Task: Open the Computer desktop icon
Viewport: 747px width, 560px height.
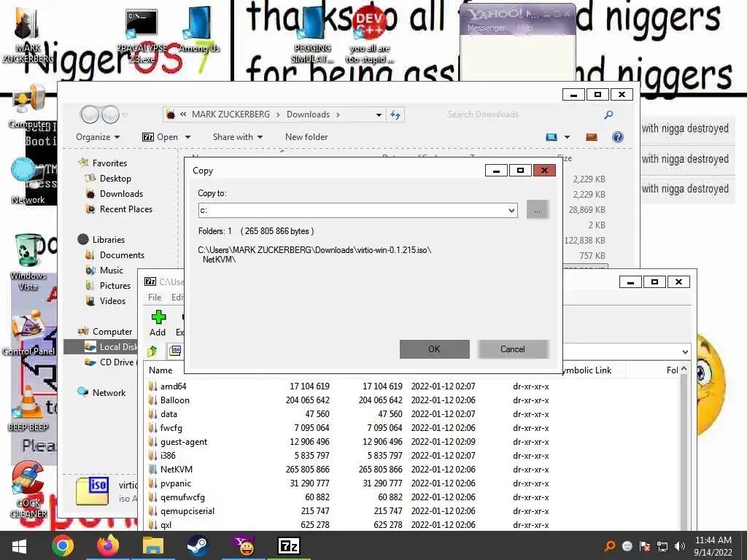Action: pos(29,106)
